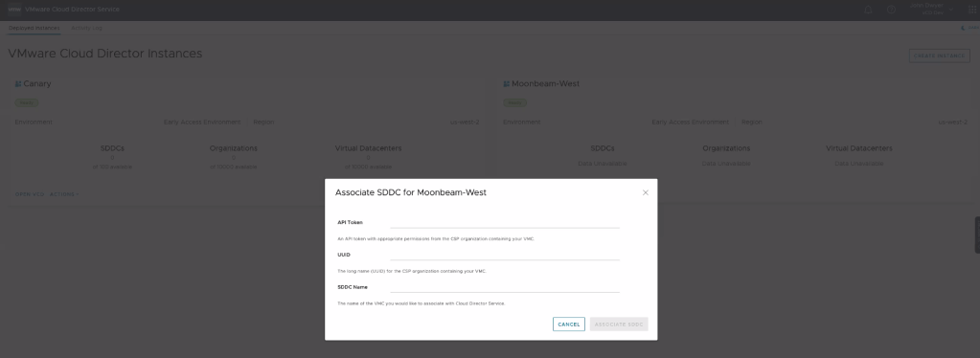Click the Ready badge on Moonbeam-West
Image resolution: width=980 pixels, height=358 pixels.
point(515,102)
